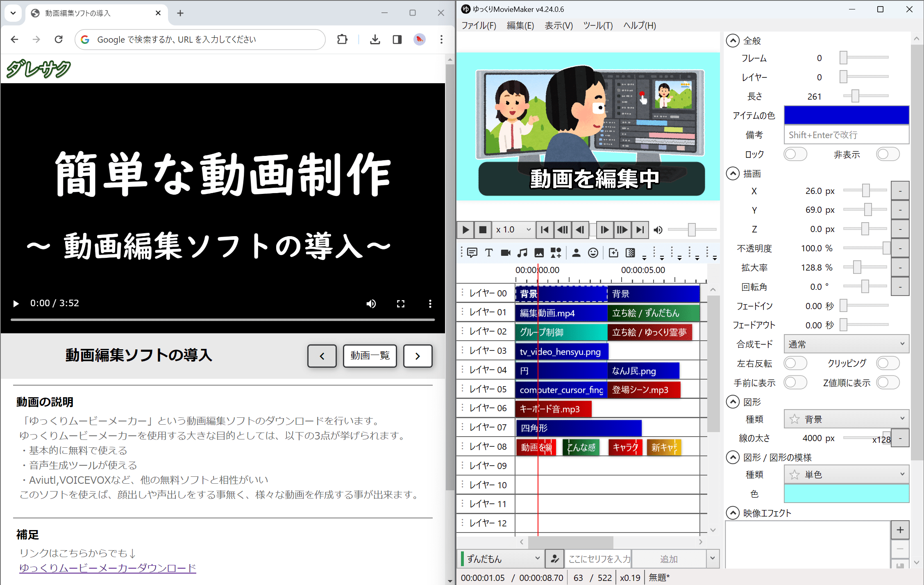Add a voice item with the speech bubble icon
The height and width of the screenshot is (585, 924).
tap(472, 253)
